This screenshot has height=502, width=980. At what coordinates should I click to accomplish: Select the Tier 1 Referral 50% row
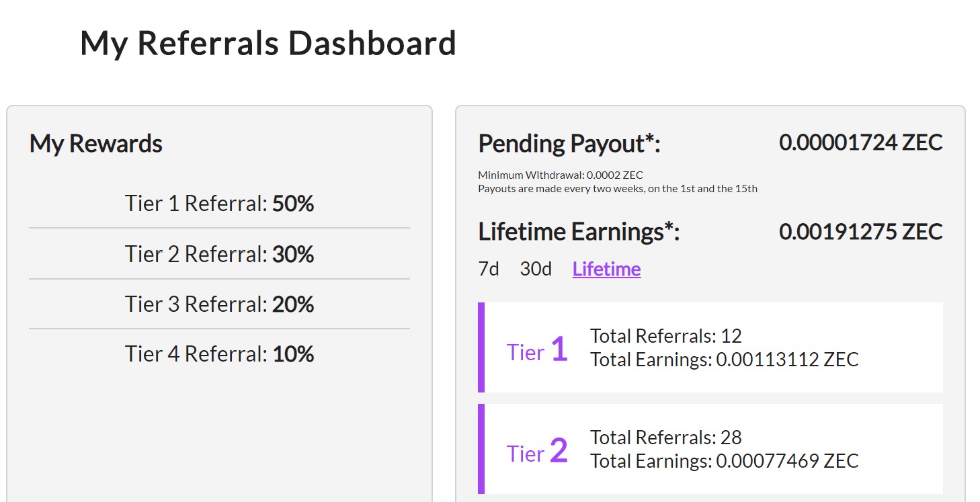tap(219, 204)
